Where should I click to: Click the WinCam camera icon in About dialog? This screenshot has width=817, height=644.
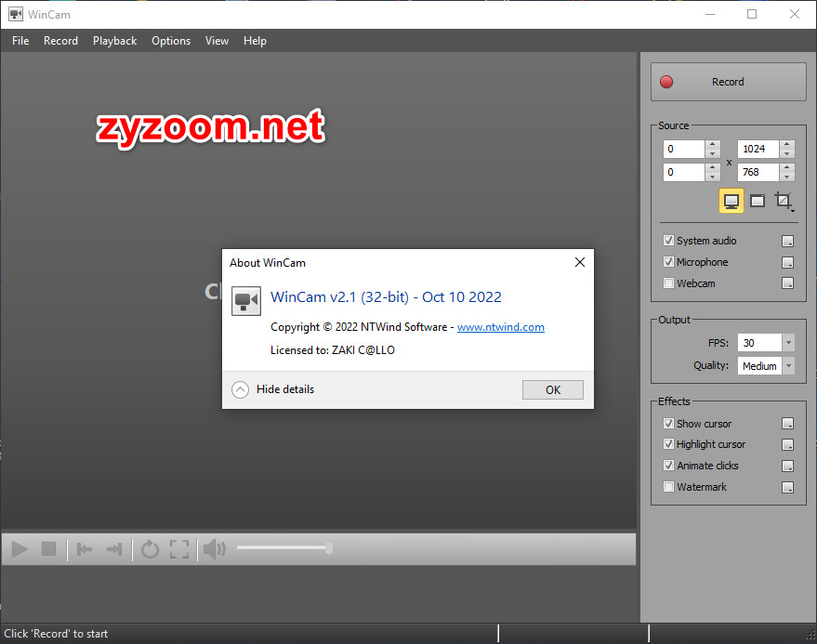click(246, 301)
